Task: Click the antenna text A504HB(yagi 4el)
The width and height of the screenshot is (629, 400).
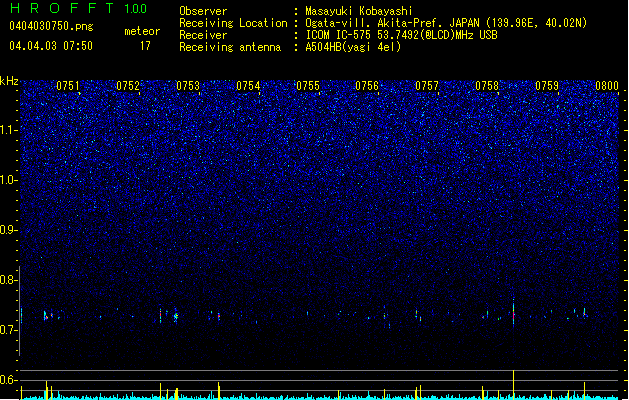Action: click(x=353, y=47)
